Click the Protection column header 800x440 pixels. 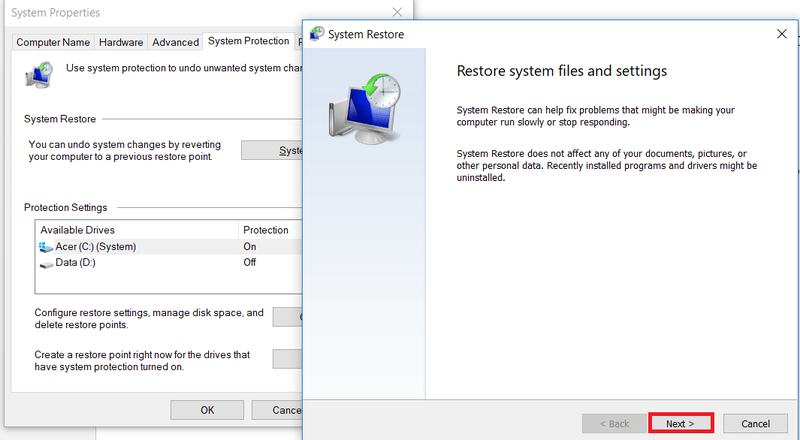268,230
